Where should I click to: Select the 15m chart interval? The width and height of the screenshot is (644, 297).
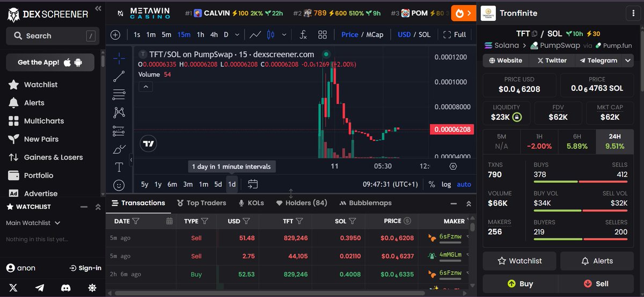184,34
